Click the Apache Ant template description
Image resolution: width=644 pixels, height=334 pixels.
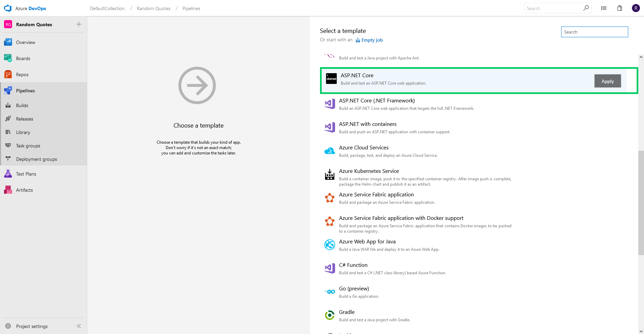(379, 58)
